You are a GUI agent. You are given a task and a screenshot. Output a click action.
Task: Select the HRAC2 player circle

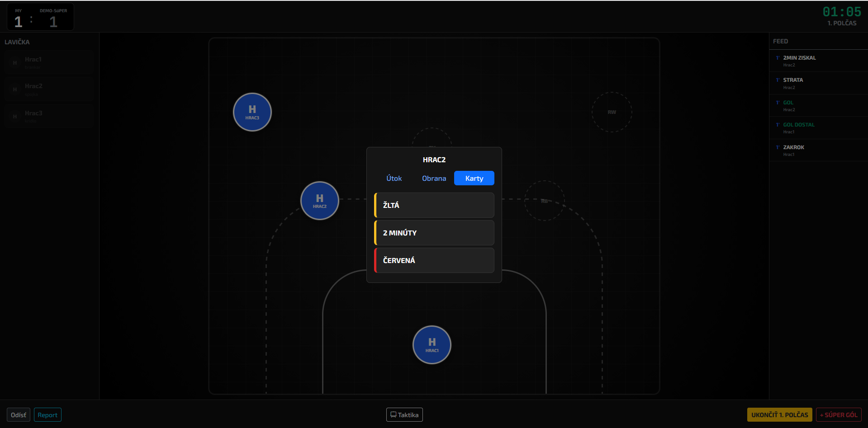pos(319,201)
